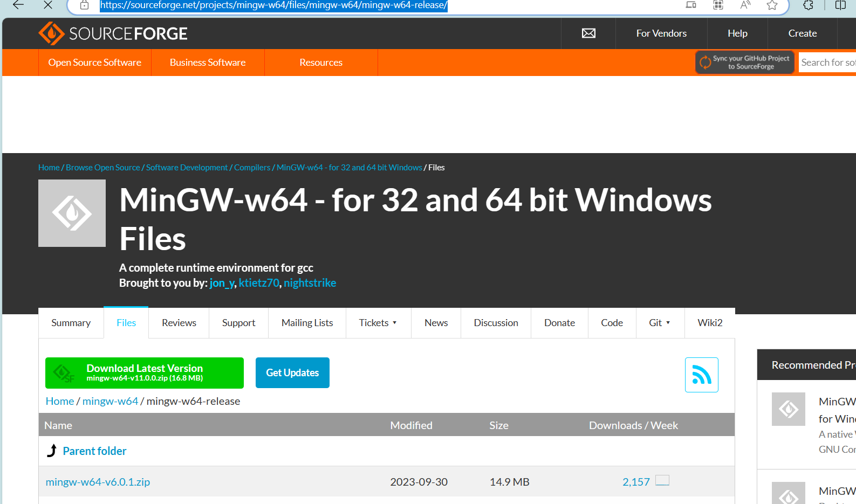
Task: Open jon_y author profile link
Action: 222,283
